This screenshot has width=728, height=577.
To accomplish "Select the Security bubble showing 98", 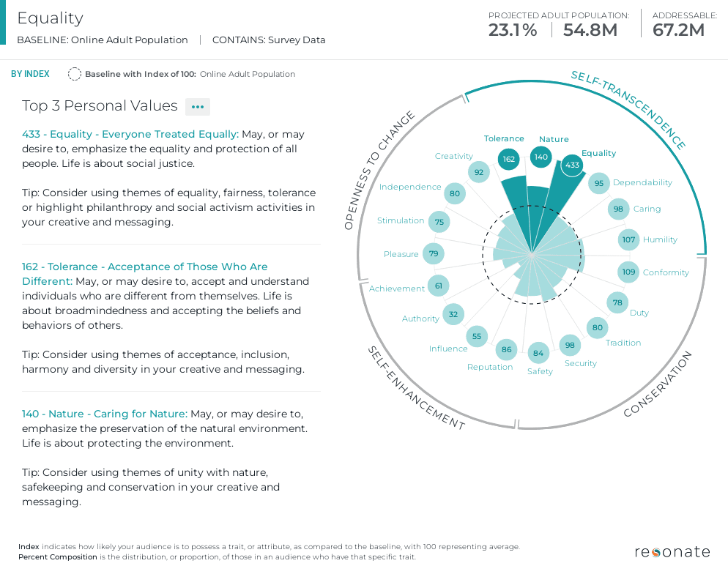I will (x=569, y=344).
